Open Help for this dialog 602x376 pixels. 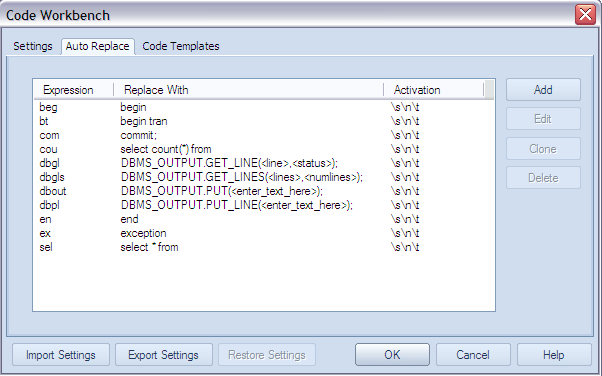coord(554,354)
